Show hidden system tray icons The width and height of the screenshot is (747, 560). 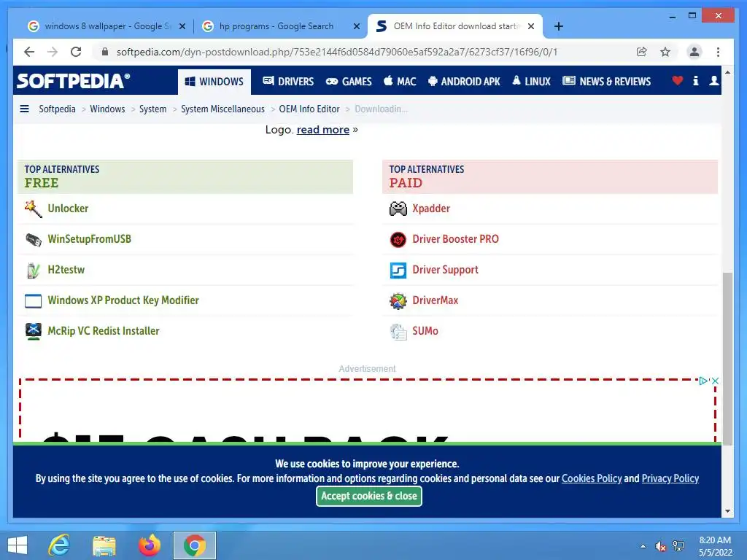point(643,546)
